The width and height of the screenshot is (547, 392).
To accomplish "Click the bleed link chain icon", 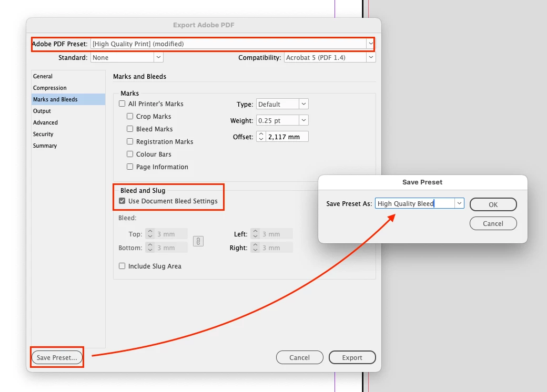I will point(198,241).
